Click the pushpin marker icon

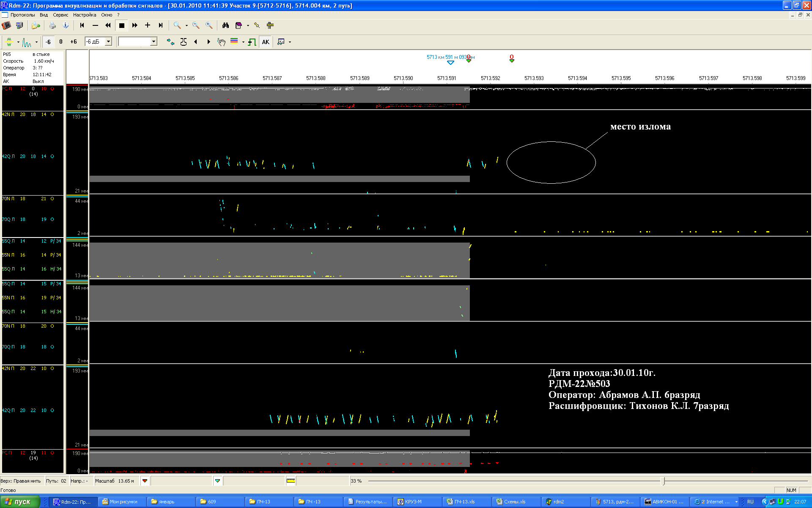[x=257, y=25]
